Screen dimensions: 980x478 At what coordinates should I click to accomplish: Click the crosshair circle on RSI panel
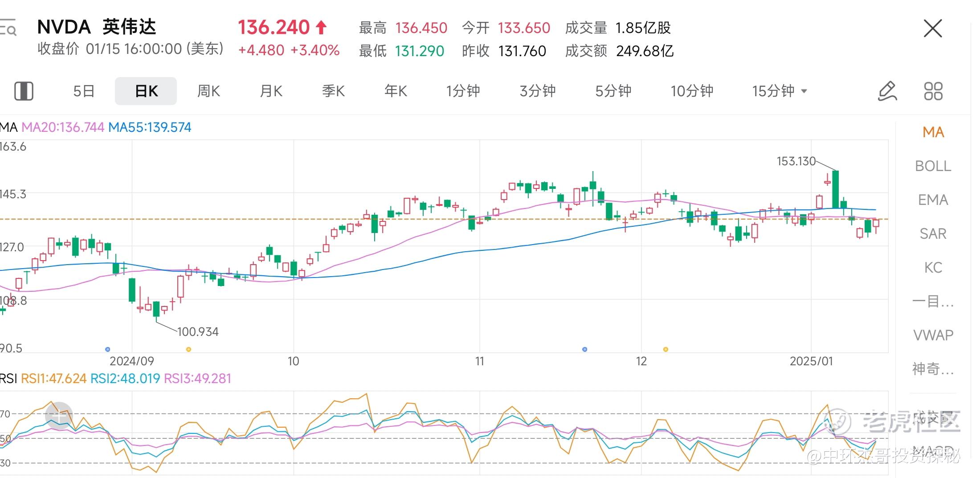coord(59,415)
